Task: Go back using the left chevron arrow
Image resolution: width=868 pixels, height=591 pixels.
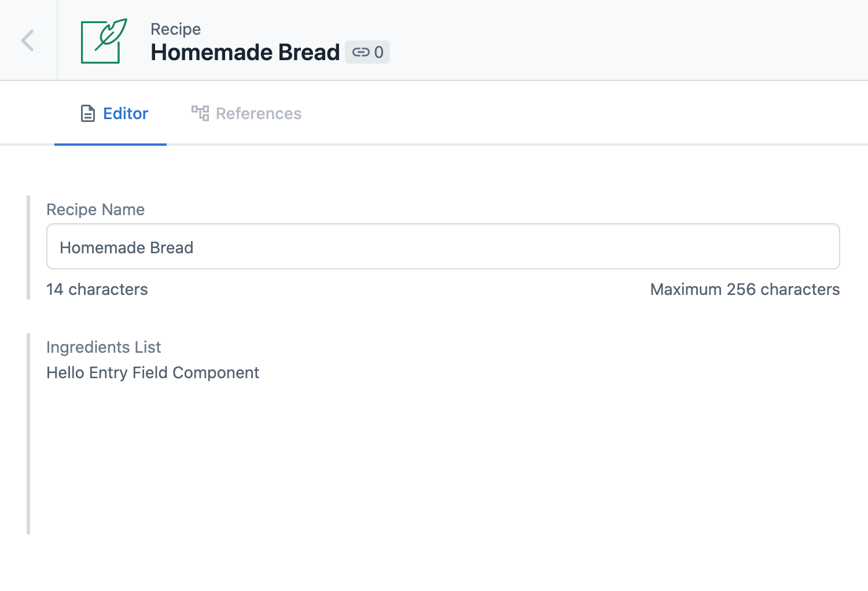Action: point(28,40)
